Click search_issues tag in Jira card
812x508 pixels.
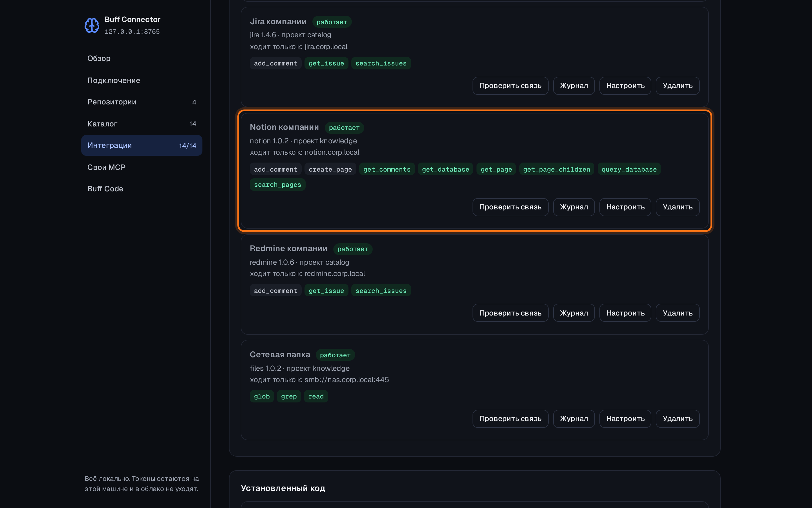381,63
